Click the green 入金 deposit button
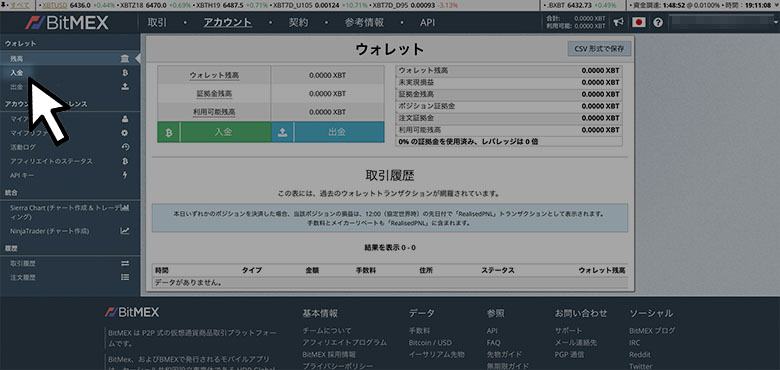 click(214, 132)
